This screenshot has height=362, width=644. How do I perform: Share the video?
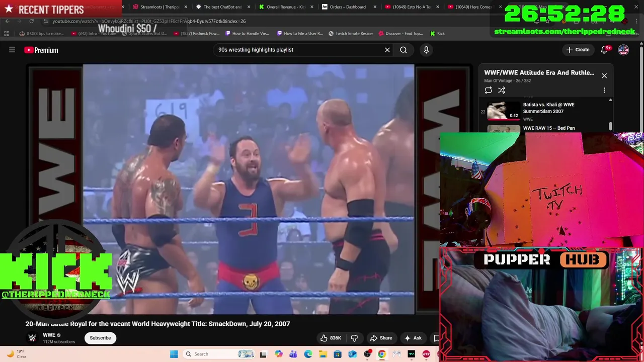coord(381,338)
